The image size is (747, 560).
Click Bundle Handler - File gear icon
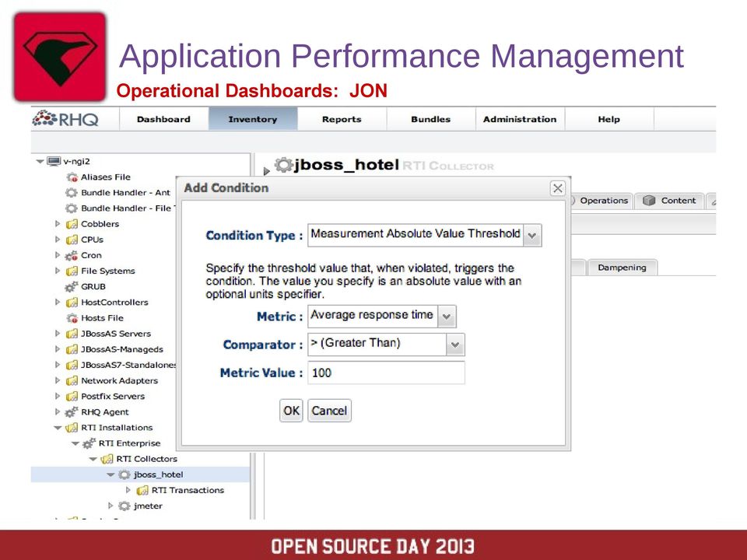[x=72, y=208]
